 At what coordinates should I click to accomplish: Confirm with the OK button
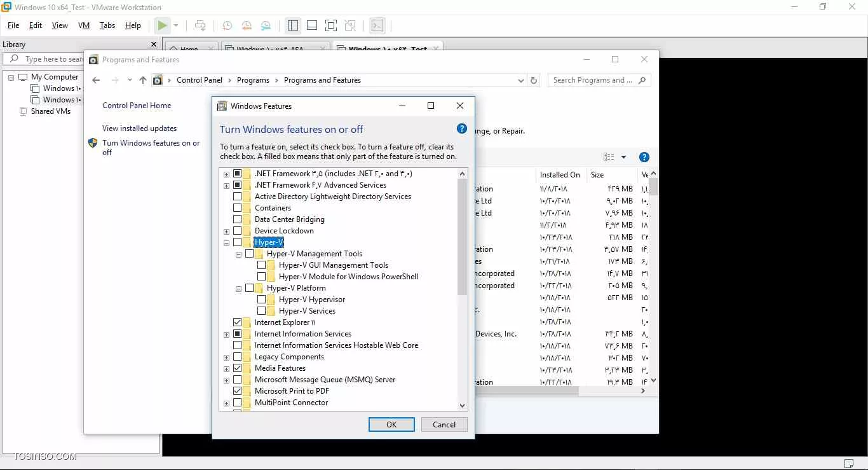391,425
